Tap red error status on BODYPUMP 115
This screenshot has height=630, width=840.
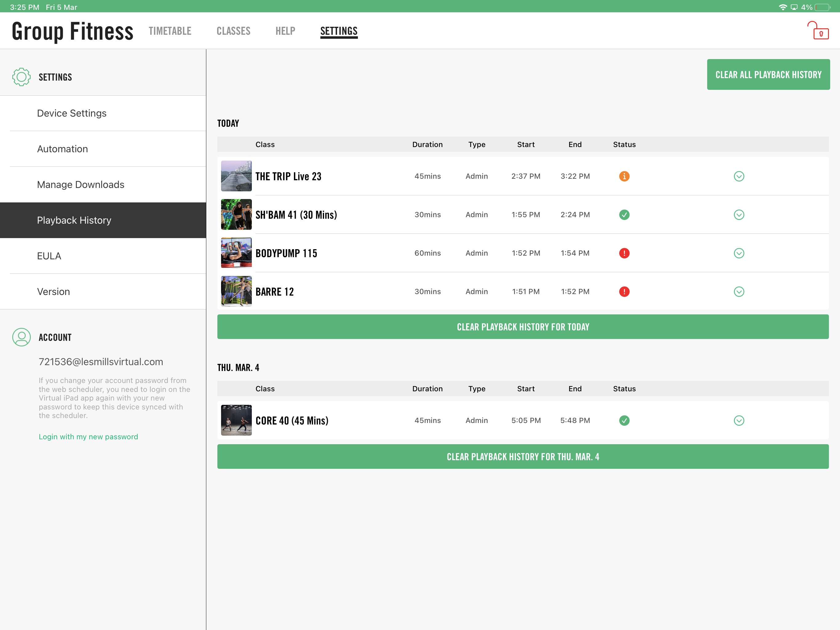click(x=624, y=253)
